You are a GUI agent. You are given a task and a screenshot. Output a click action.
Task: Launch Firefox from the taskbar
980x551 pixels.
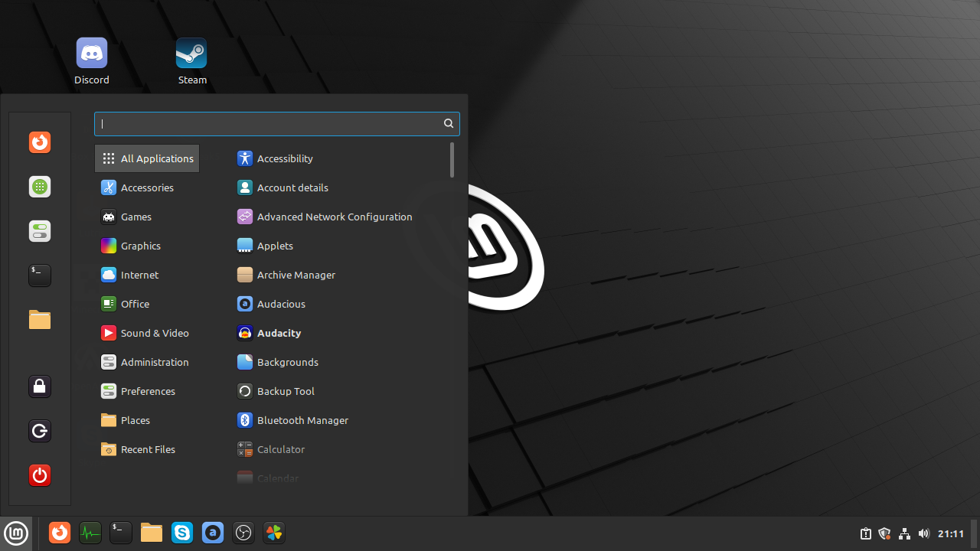click(60, 533)
